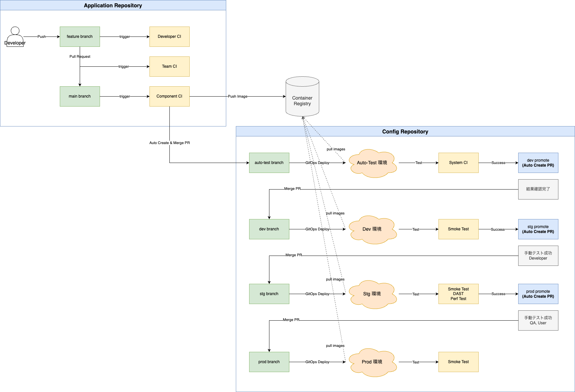Select the Smoke Test node beside Dev 環境
The image size is (575, 392).
[x=458, y=229]
